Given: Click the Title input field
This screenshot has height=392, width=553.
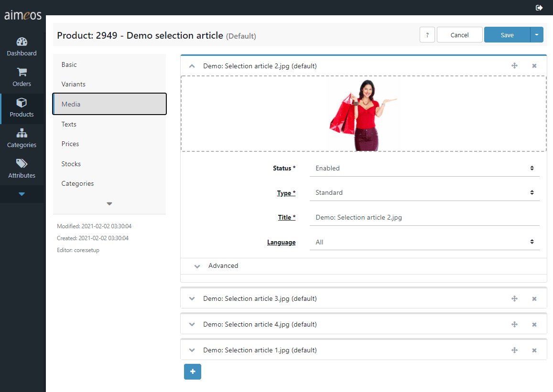Looking at the screenshot, I should [424, 218].
